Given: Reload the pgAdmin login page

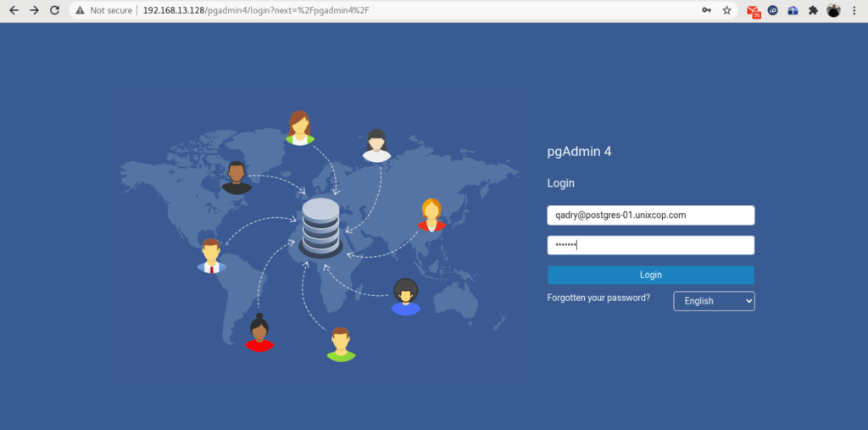Looking at the screenshot, I should coord(54,10).
